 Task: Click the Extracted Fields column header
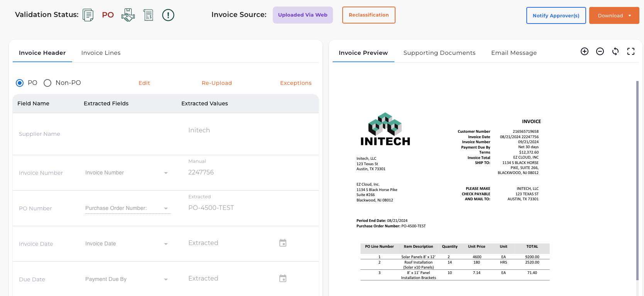click(x=106, y=103)
